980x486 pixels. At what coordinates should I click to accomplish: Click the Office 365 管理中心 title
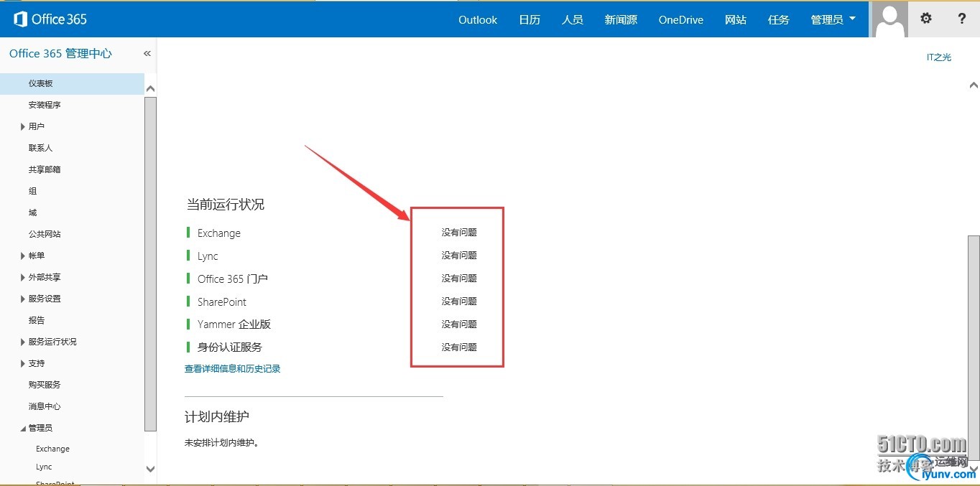point(60,53)
